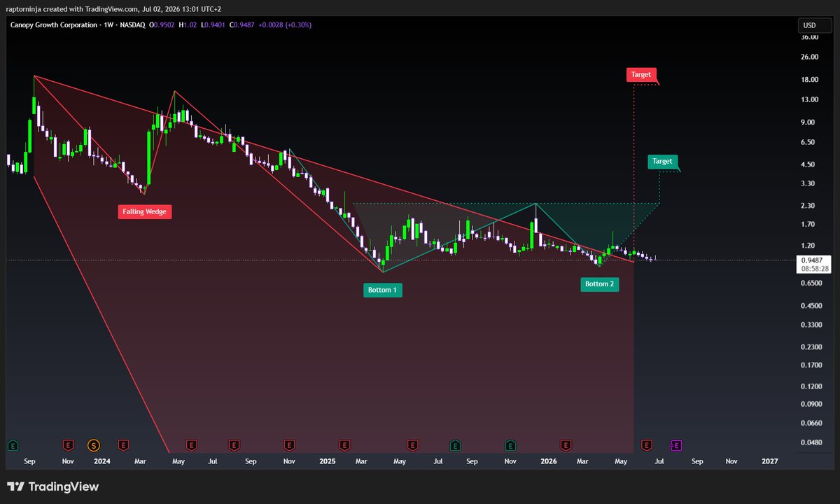Click the 0.0900 price axis label
Image resolution: width=840 pixels, height=504 pixels.
tap(812, 404)
